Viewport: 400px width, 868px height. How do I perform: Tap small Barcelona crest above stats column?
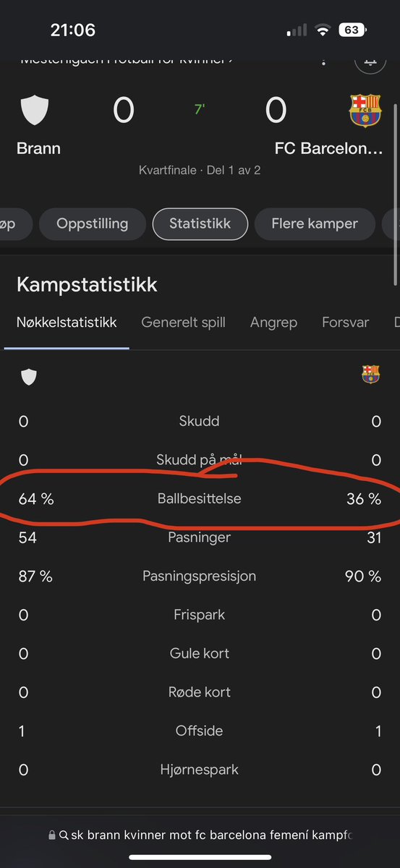(371, 374)
